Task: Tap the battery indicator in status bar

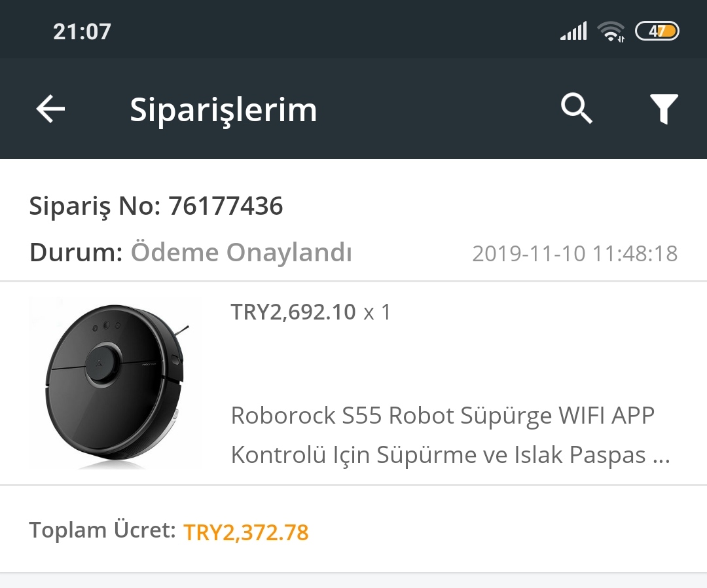Action: 657,31
